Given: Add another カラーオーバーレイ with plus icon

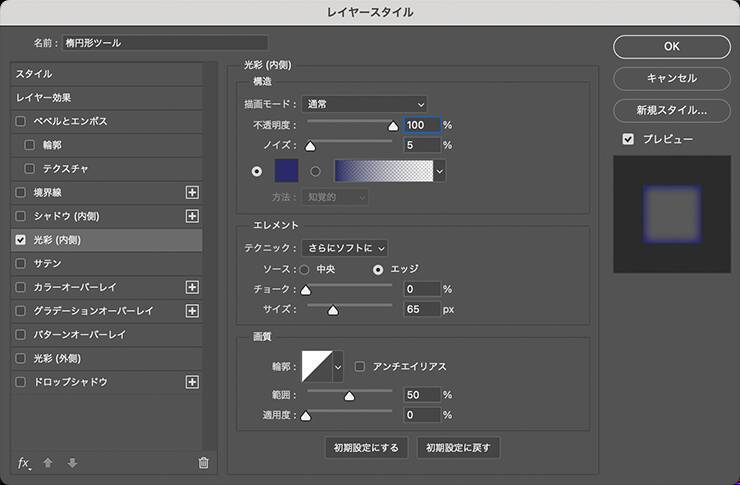Looking at the screenshot, I should 193,287.
